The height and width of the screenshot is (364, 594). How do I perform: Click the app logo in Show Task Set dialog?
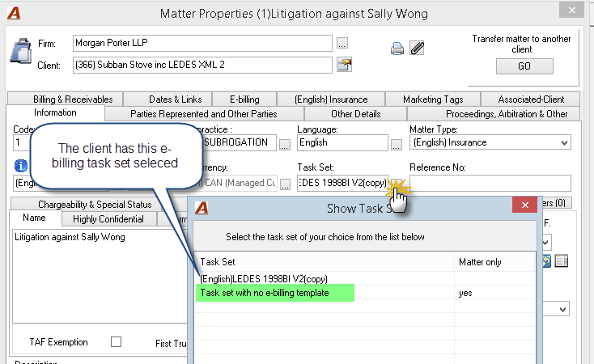pyautogui.click(x=202, y=208)
